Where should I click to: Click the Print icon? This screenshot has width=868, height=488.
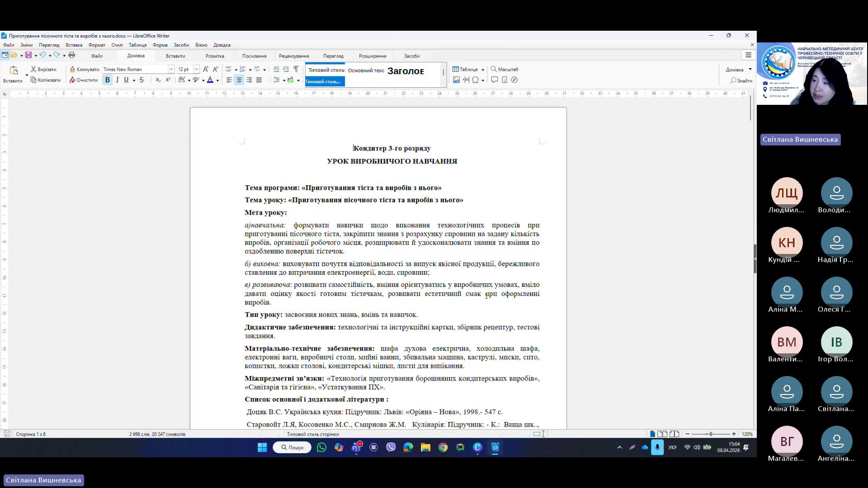pyautogui.click(x=71, y=55)
